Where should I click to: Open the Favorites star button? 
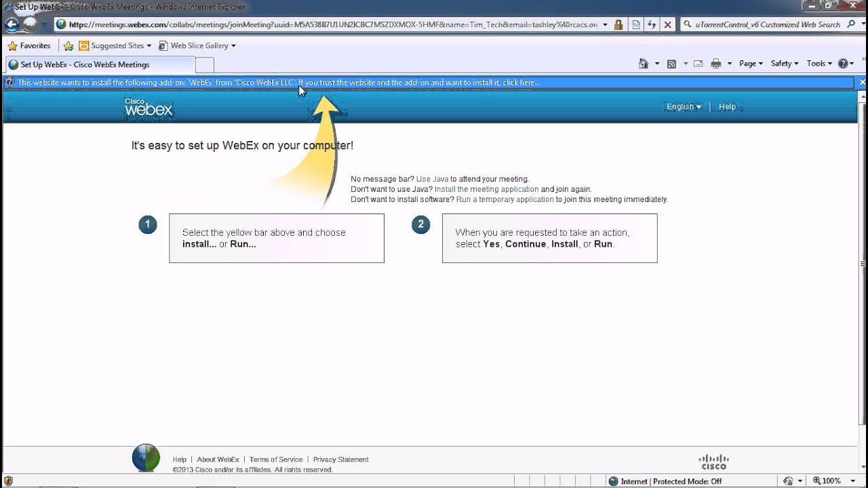point(29,45)
